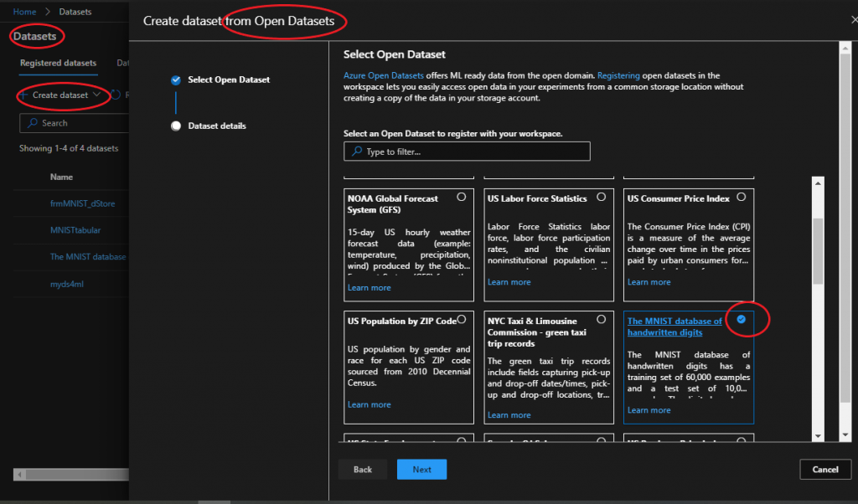Open the MNISTtabular dataset
This screenshot has height=504, width=858.
tap(75, 230)
